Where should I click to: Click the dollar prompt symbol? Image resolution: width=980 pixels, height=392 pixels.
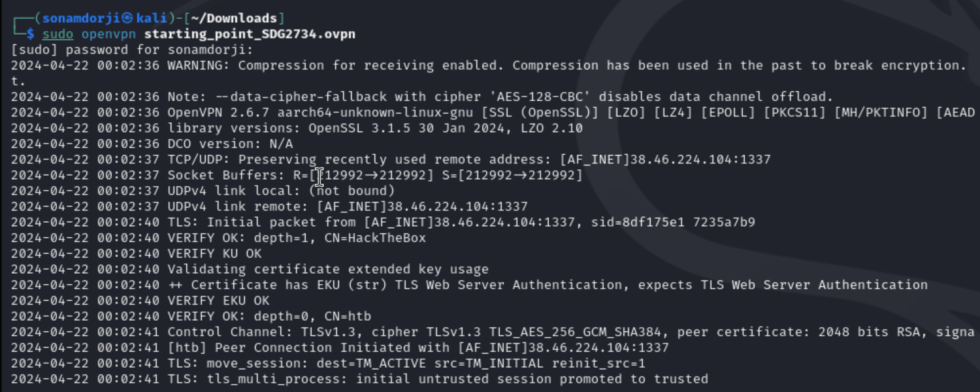tap(30, 34)
